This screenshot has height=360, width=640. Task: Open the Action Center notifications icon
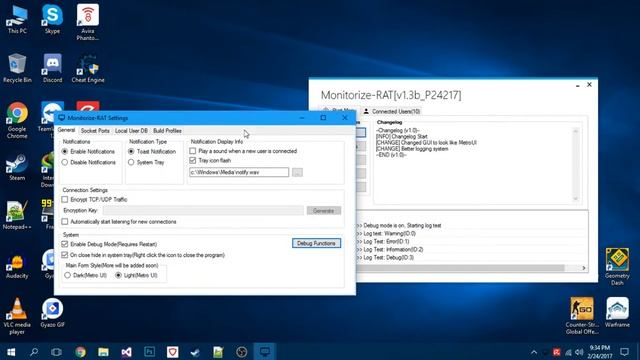624,352
